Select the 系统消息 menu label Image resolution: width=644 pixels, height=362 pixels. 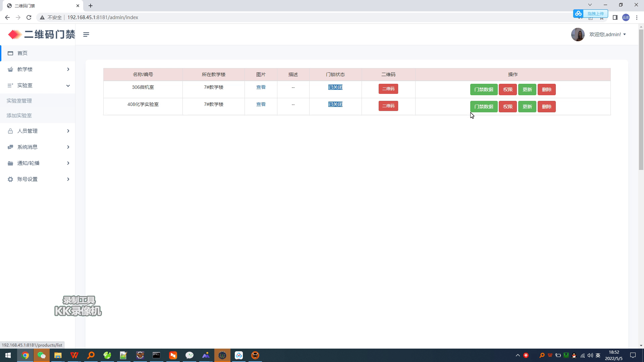28,147
